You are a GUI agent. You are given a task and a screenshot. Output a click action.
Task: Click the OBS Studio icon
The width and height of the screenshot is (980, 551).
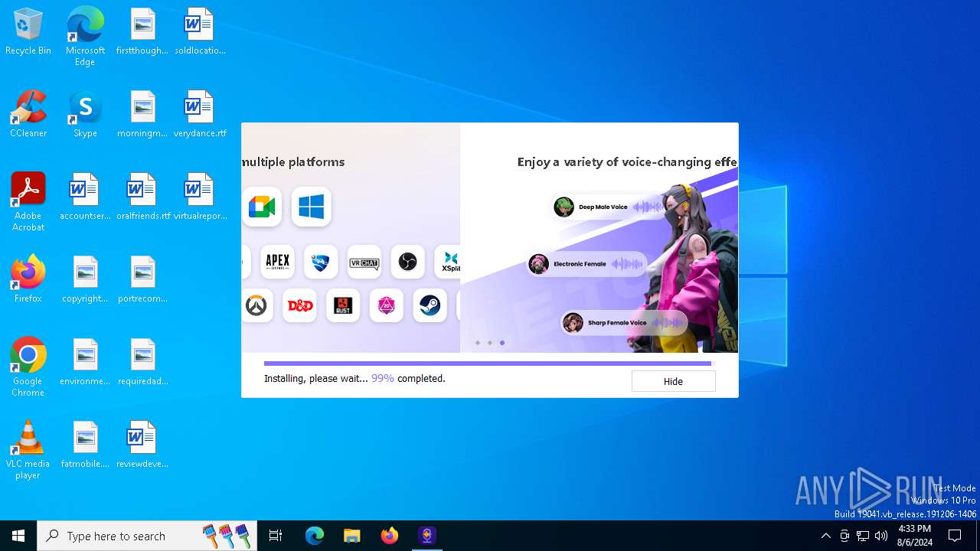pyautogui.click(x=408, y=262)
